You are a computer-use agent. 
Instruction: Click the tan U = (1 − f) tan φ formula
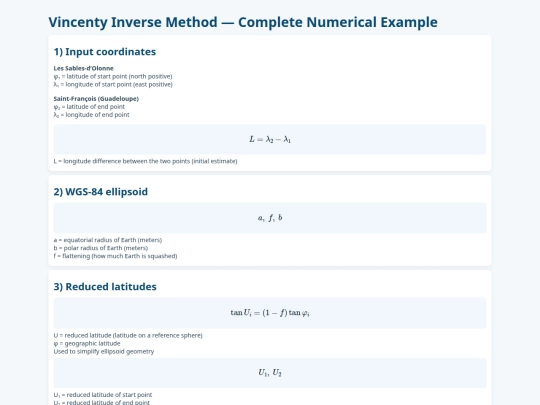pyautogui.click(x=270, y=313)
